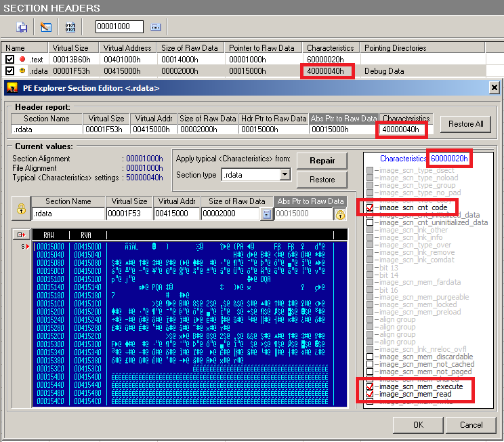
Task: Close the Section Editor dialog
Action: click(x=494, y=87)
